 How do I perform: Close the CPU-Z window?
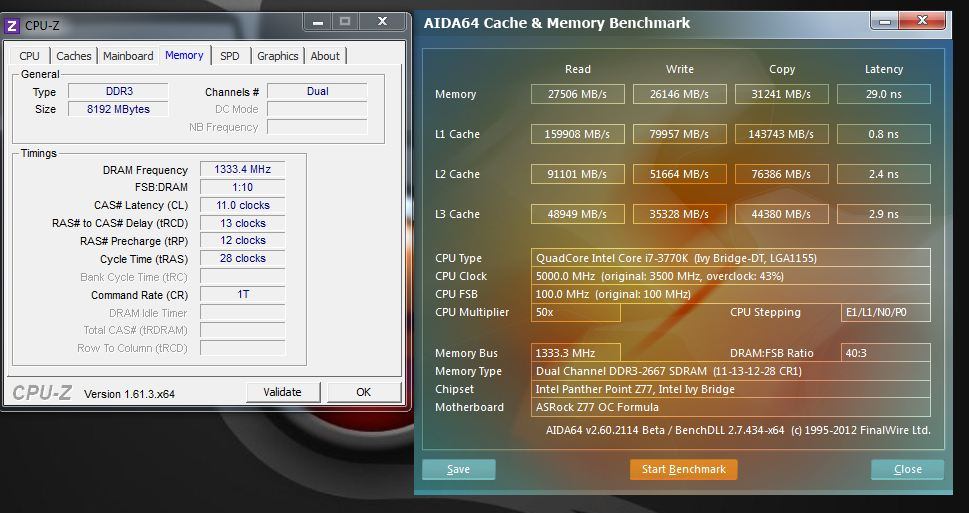383,22
